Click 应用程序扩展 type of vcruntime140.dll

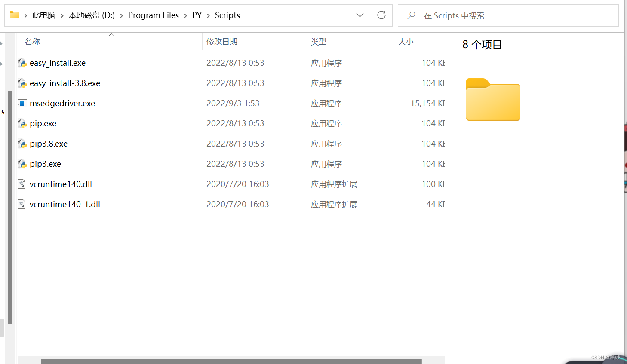point(334,184)
